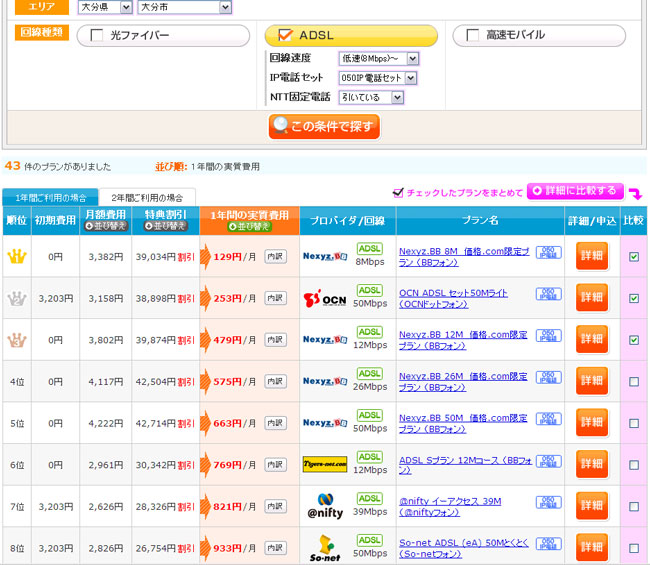Open 内訳 for the 253円/月 row

275,298
